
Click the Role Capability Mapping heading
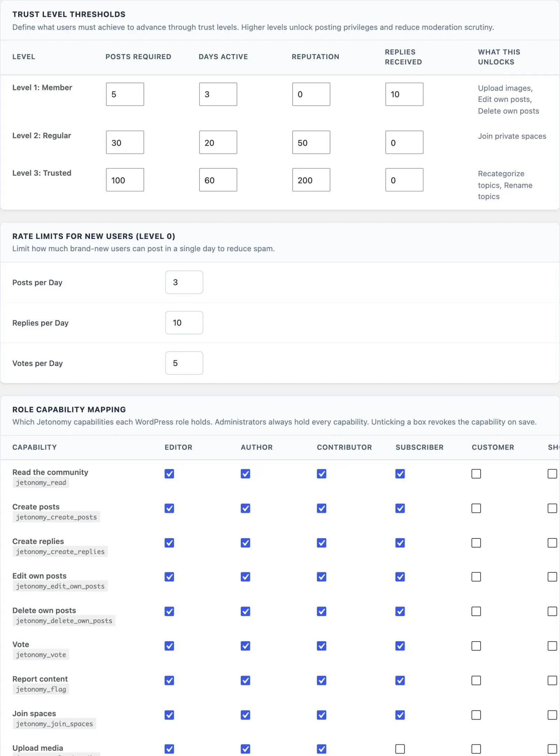69,409
